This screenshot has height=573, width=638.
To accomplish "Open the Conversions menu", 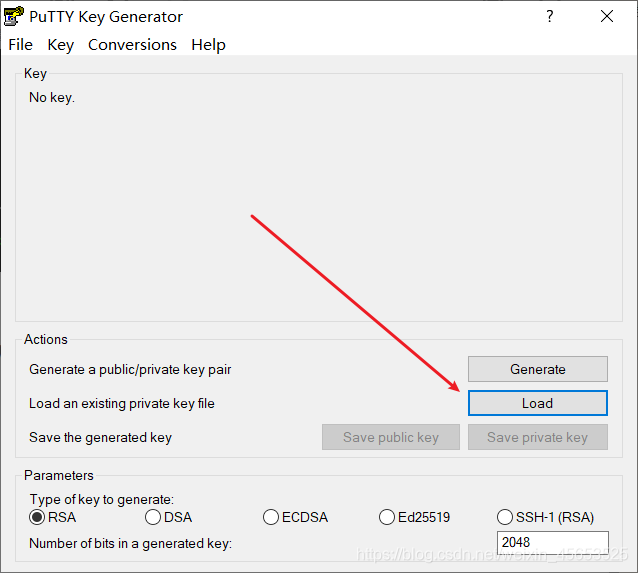I will tap(132, 45).
